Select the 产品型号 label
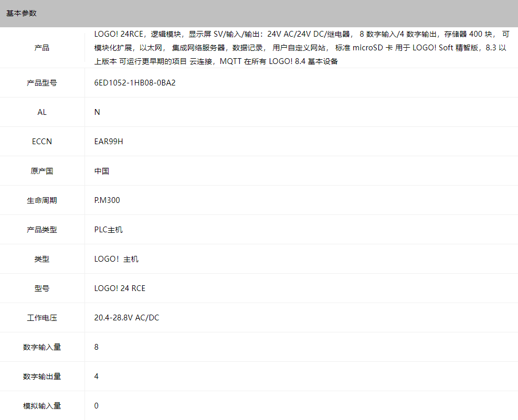Viewport: 518px width, 420px height. (x=42, y=83)
